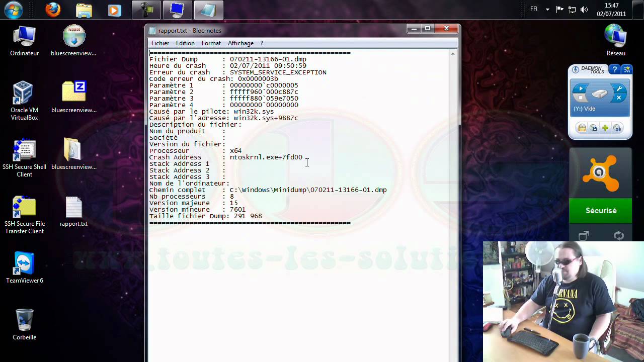Click Daemon Tools help question mark

click(x=614, y=69)
